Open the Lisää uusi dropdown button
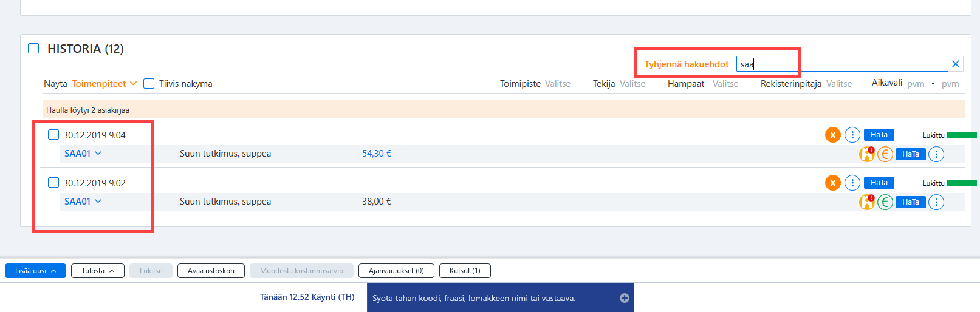Image resolution: width=980 pixels, height=312 pixels. [x=35, y=271]
